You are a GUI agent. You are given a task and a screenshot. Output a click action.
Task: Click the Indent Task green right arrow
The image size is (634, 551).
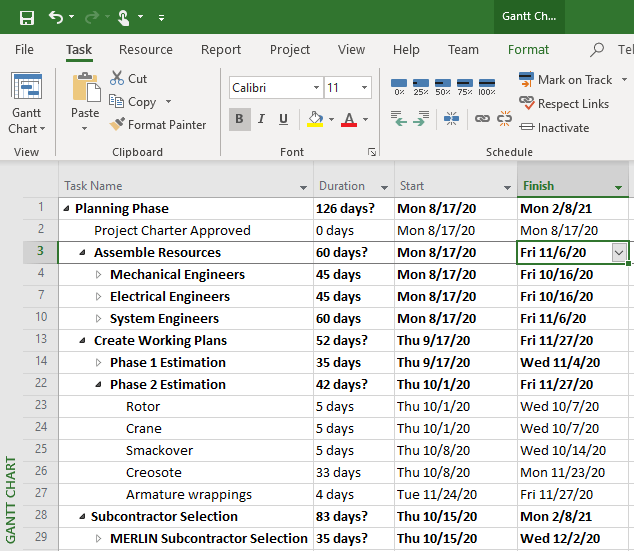pos(421,119)
